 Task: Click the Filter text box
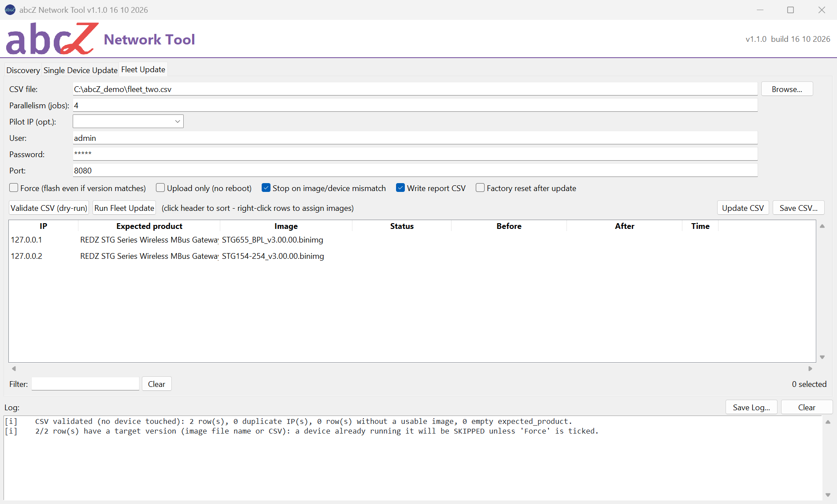85,384
